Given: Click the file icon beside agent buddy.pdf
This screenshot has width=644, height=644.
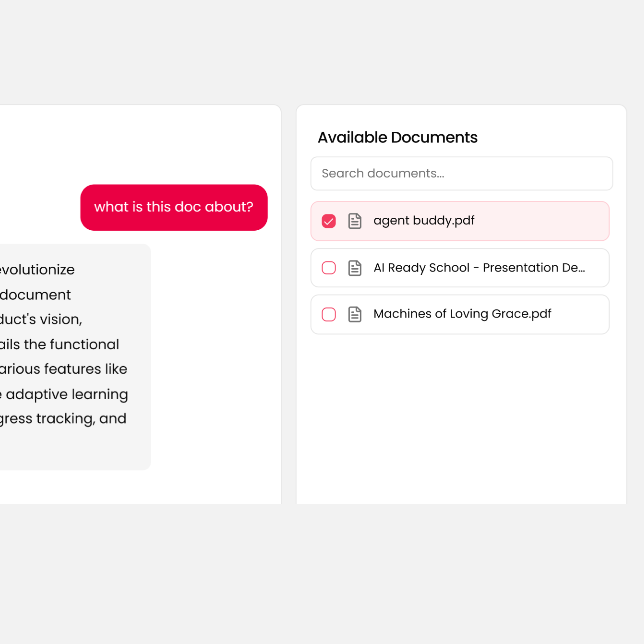Looking at the screenshot, I should point(355,221).
